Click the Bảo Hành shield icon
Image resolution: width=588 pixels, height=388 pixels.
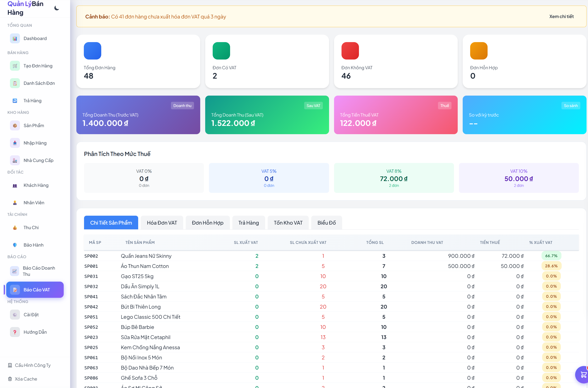pos(15,245)
